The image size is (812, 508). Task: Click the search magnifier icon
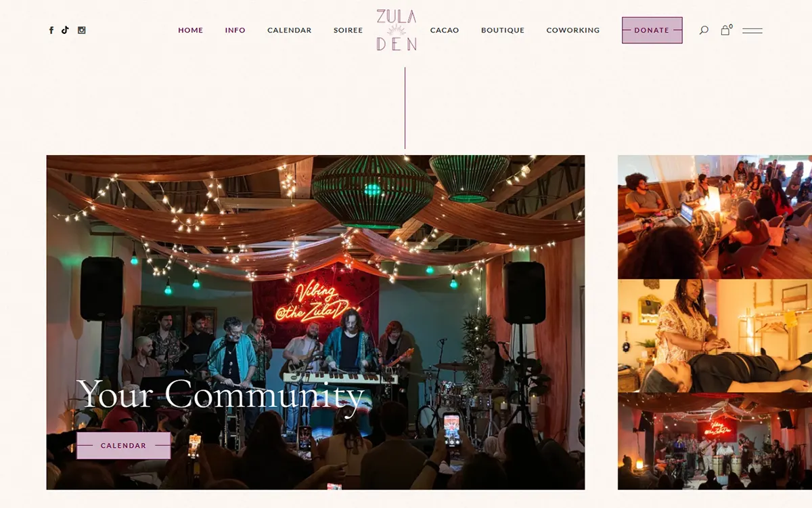click(x=704, y=30)
